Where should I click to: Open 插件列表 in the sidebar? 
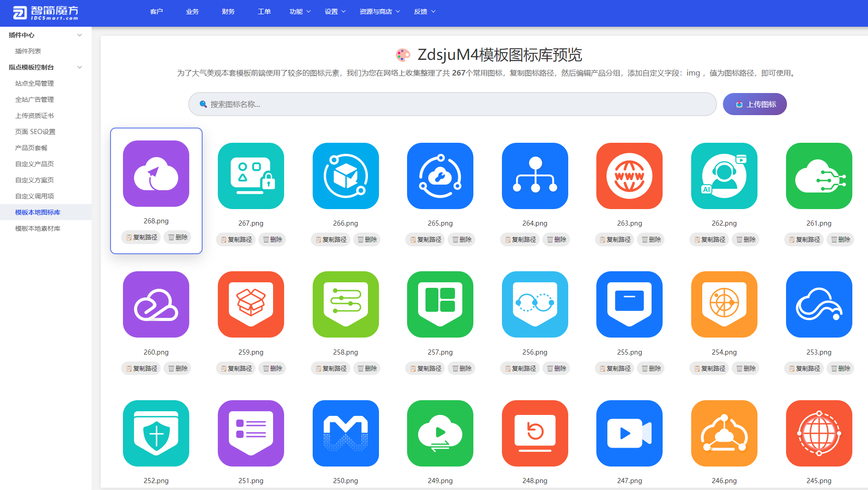(46, 51)
